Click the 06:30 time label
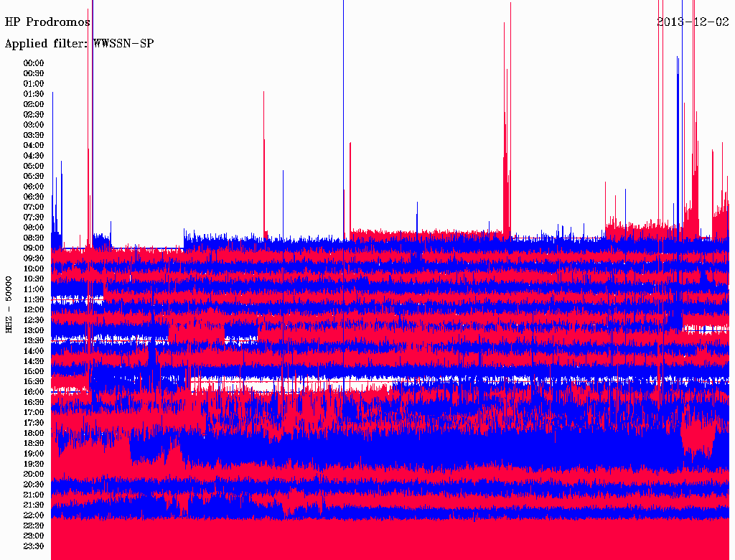Image resolution: width=735 pixels, height=560 pixels. (34, 197)
